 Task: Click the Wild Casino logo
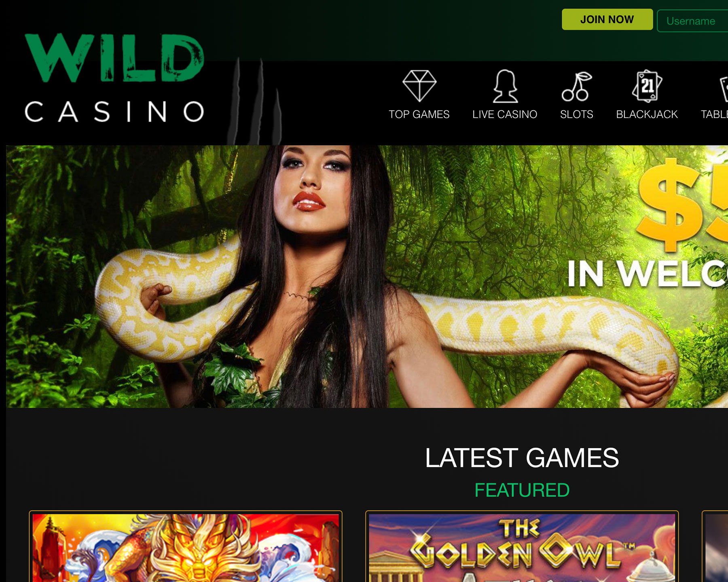coord(114,78)
